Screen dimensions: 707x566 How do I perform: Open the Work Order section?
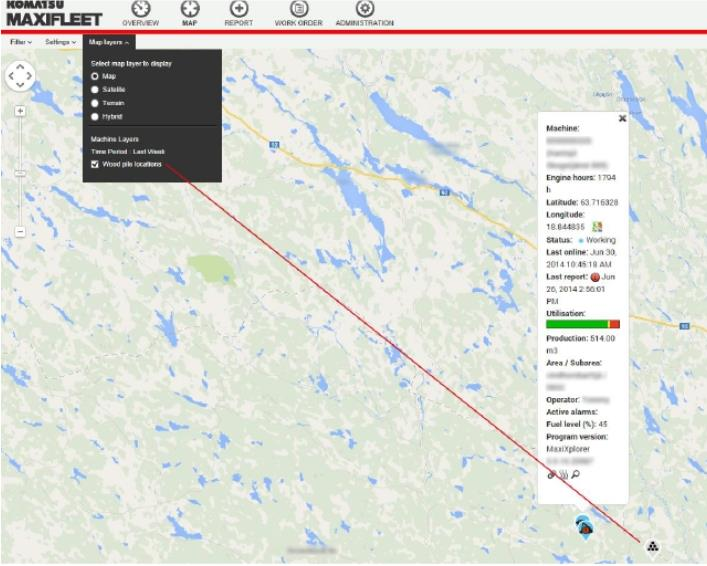coord(298,14)
